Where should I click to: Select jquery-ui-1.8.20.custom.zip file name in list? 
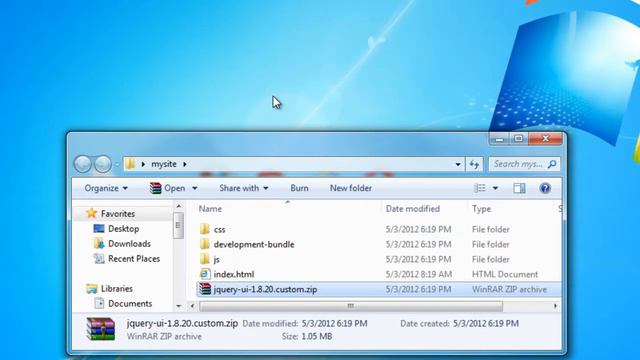(265, 289)
